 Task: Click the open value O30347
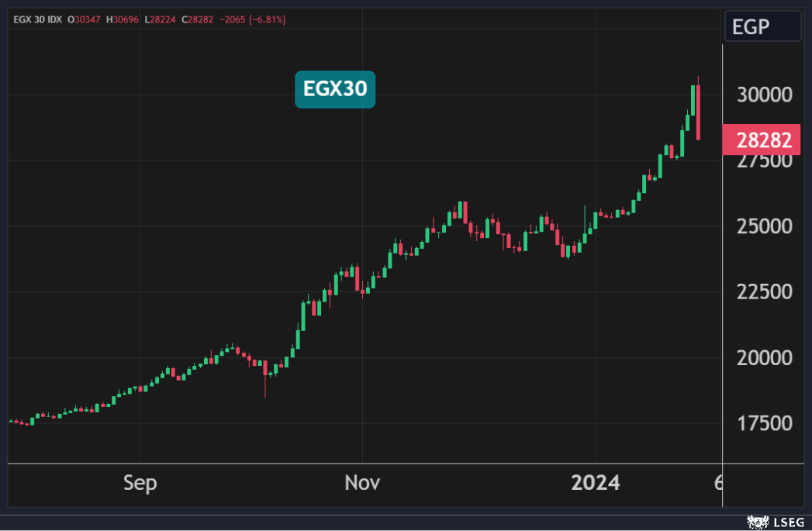point(85,19)
